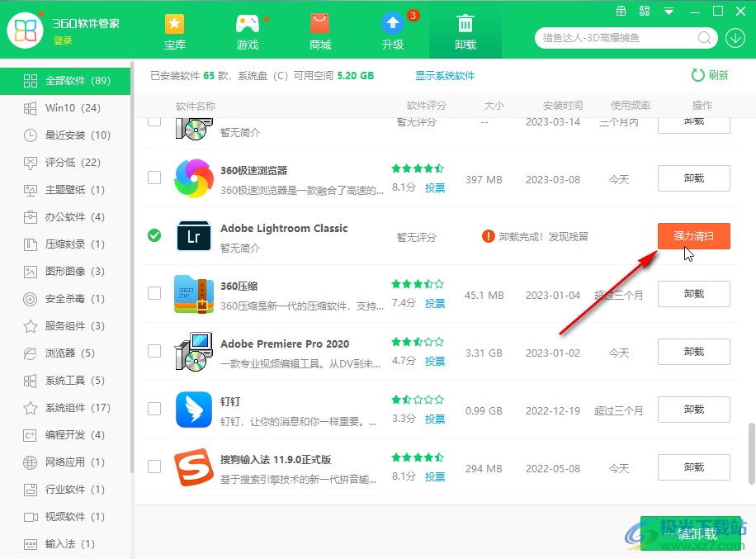
Task: Open the download manager arrow icon
Action: (735, 38)
